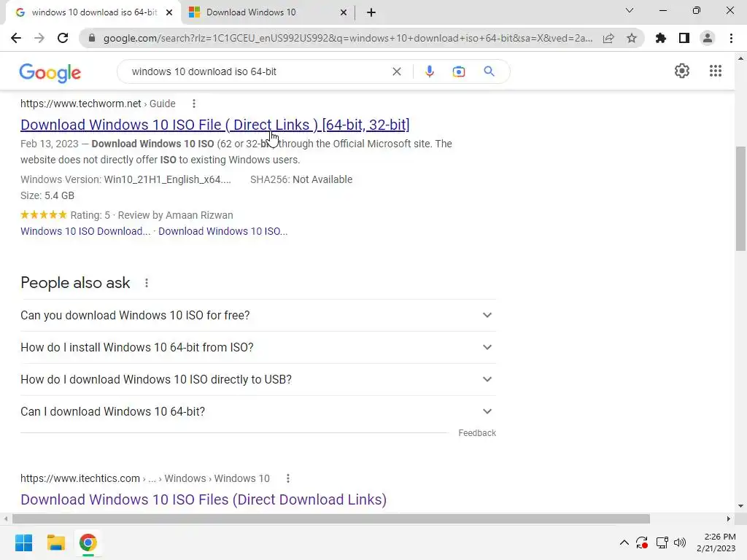
Task: Start voice search with microphone
Action: (x=429, y=71)
